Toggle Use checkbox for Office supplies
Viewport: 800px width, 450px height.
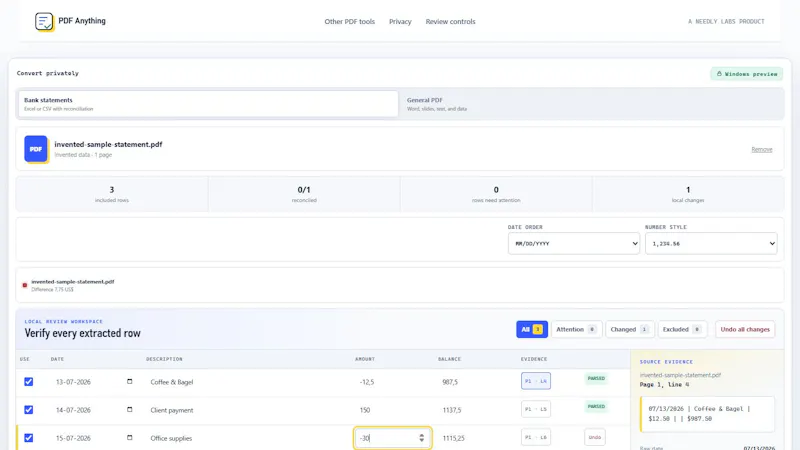(x=29, y=438)
